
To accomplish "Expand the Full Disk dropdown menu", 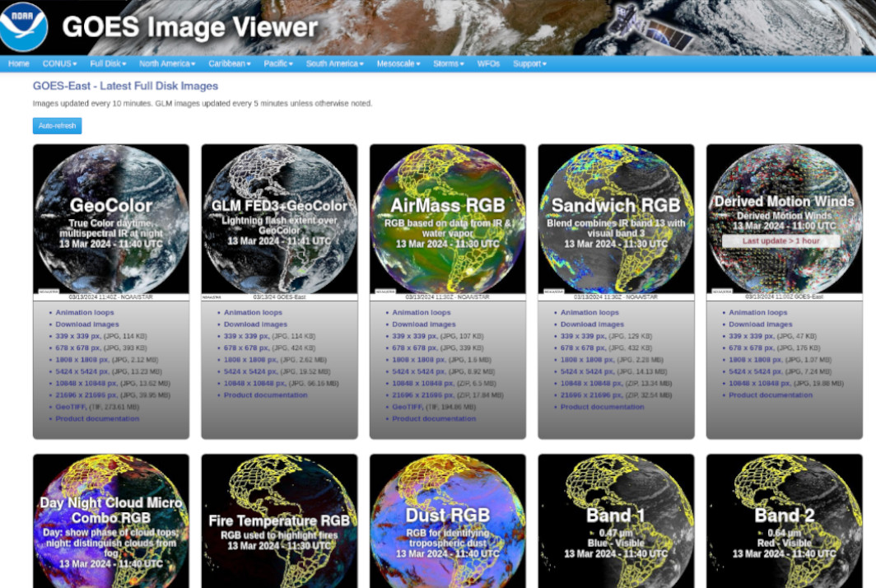I will point(108,63).
